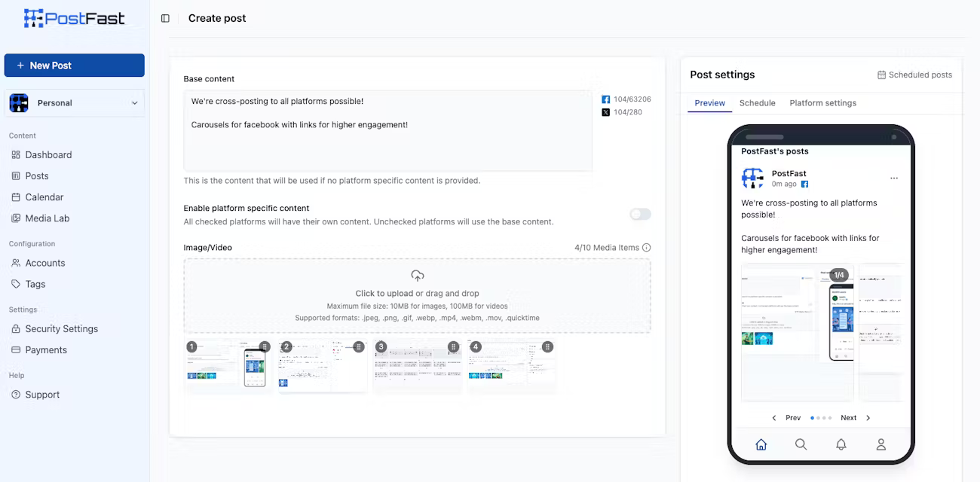The height and width of the screenshot is (482, 980).
Task: Open Support from the Help section
Action: tap(17, 394)
